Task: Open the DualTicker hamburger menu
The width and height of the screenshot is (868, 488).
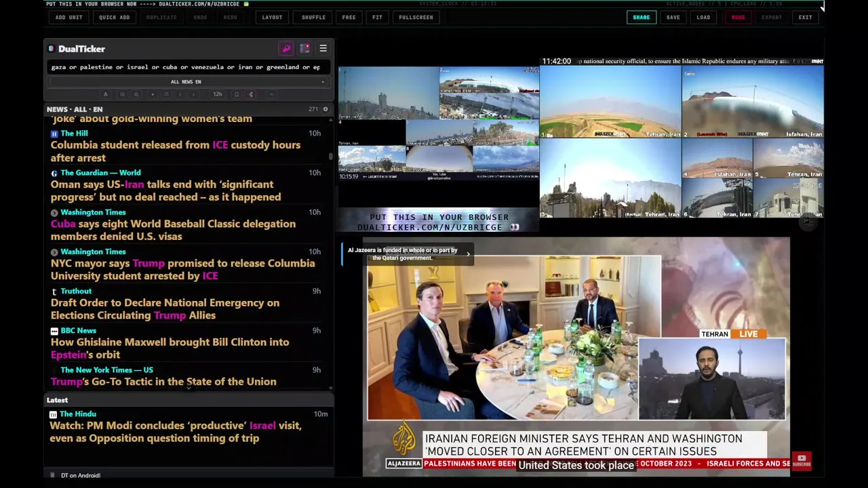Action: pyautogui.click(x=323, y=49)
